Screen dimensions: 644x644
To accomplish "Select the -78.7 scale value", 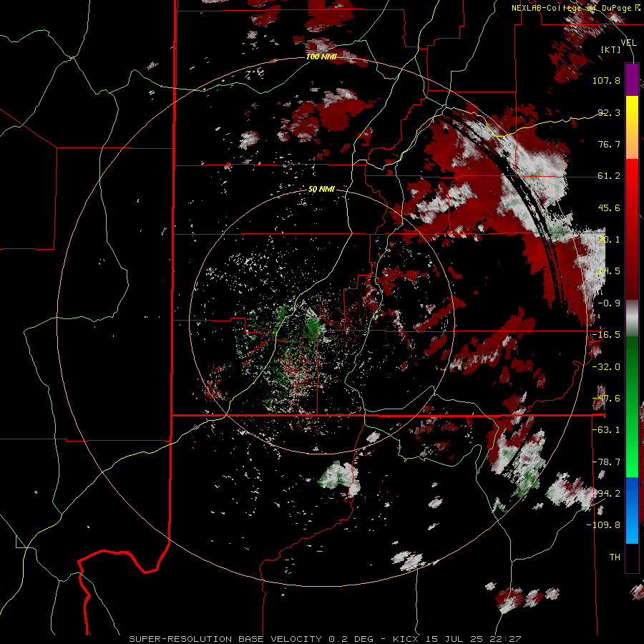I will point(606,462).
